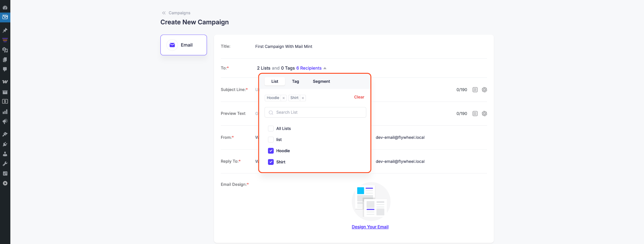The height and width of the screenshot is (244, 644).
Task: Insert merge tag in Preview Text
Action: [475, 114]
